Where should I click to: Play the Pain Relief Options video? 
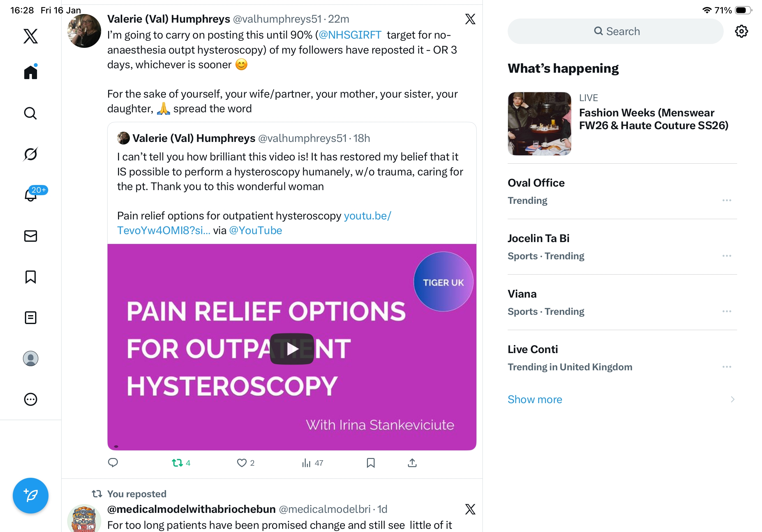click(x=292, y=349)
